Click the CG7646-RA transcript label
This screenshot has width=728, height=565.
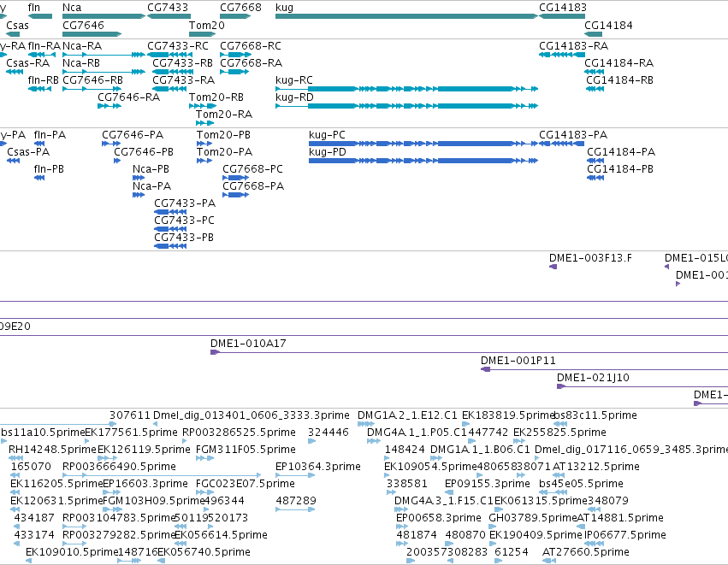pos(128,97)
